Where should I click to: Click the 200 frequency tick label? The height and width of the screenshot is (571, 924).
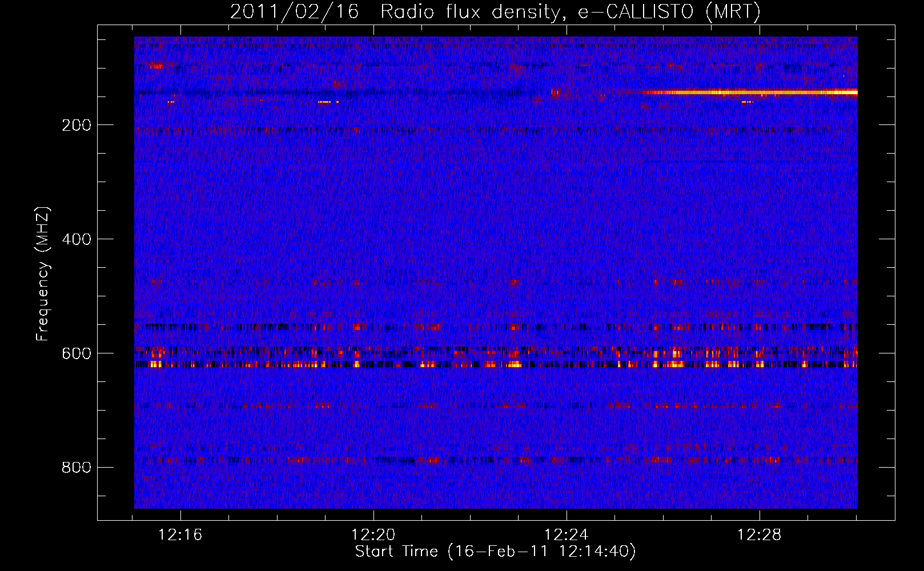pyautogui.click(x=77, y=125)
